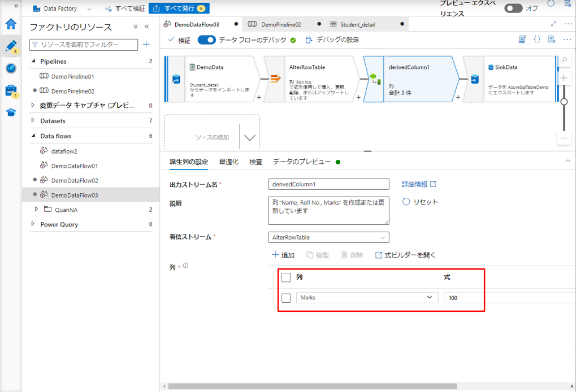Zoom out the canvas with the minus button
This screenshot has height=392, width=576.
564,138
